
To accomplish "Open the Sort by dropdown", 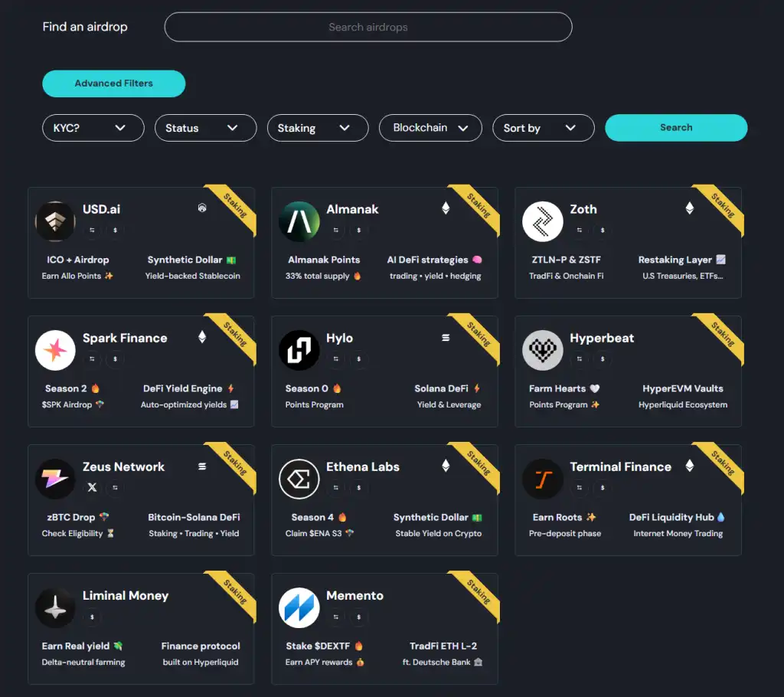I will [x=544, y=128].
